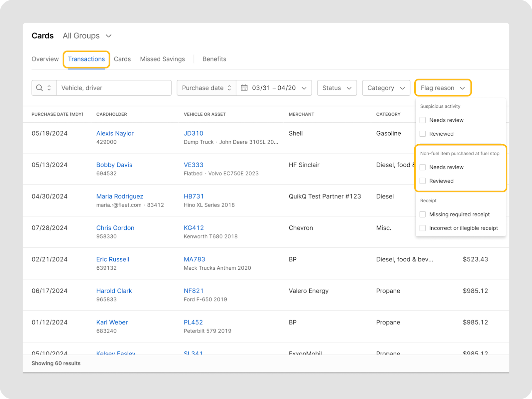The width and height of the screenshot is (532, 399).
Task: Check Reviewed under Suspicious activity
Action: [x=423, y=134]
